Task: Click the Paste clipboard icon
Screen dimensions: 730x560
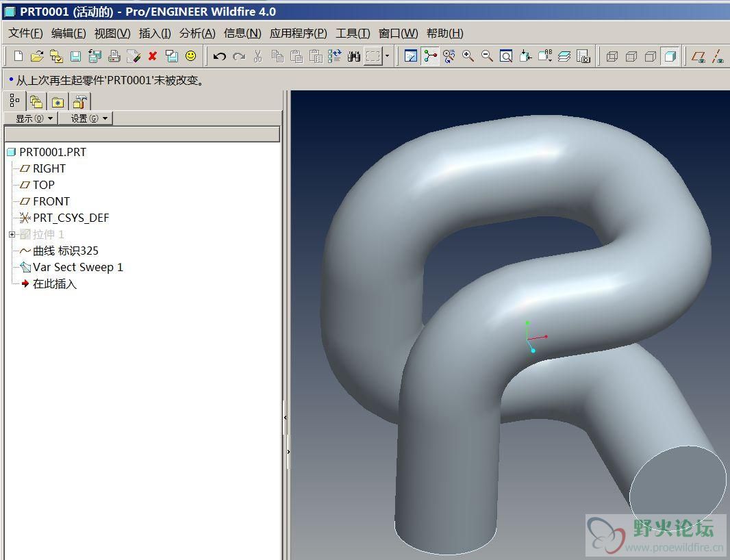Action: coord(297,56)
